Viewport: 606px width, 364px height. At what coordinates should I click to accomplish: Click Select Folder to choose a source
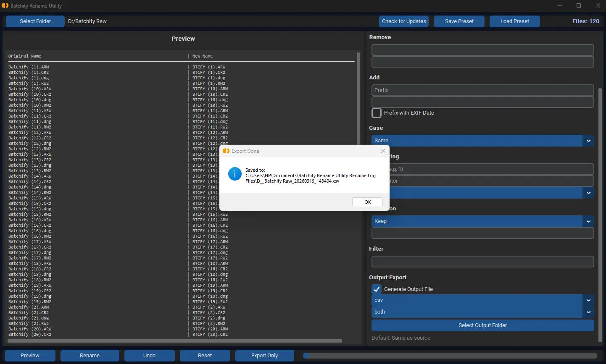pos(35,21)
